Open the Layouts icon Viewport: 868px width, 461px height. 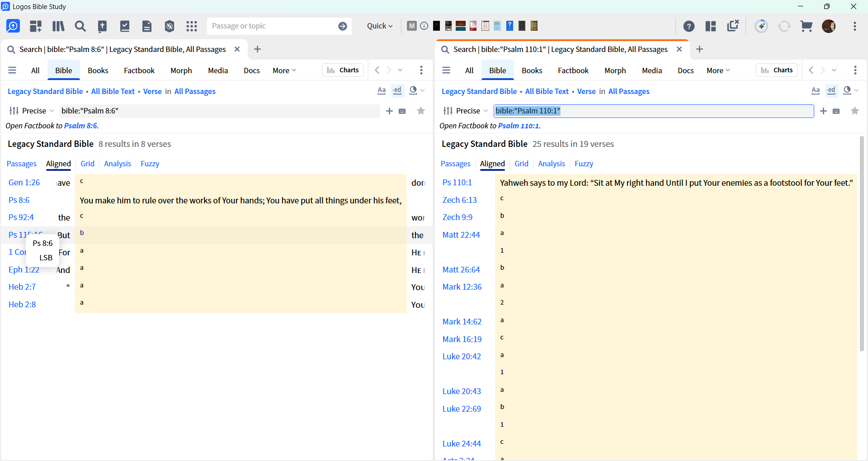tap(711, 26)
